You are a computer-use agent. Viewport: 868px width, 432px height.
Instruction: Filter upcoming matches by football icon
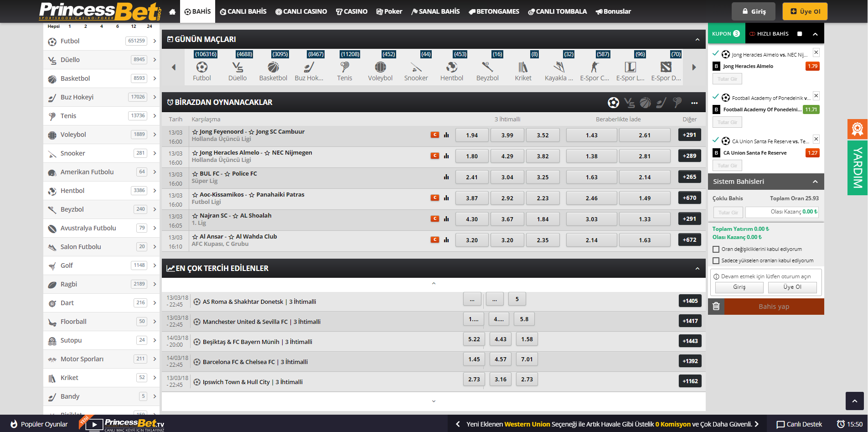613,103
